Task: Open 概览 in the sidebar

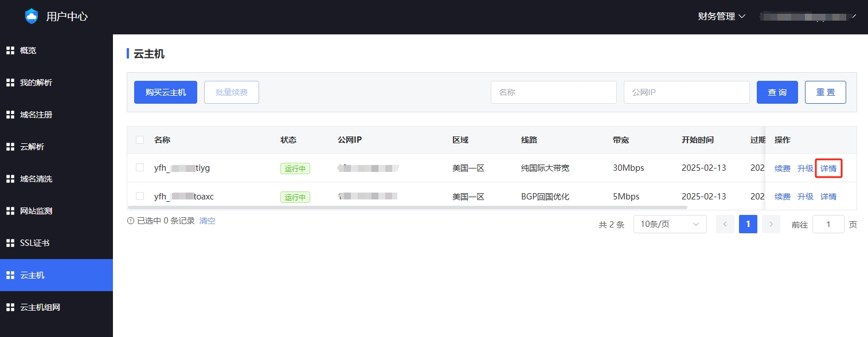Action: 56,50
